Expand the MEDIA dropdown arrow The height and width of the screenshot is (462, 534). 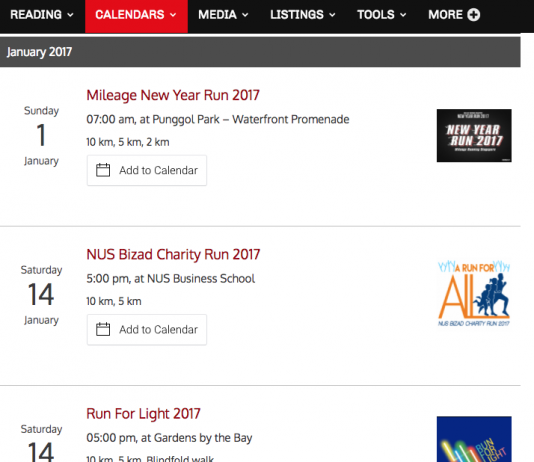(x=245, y=15)
